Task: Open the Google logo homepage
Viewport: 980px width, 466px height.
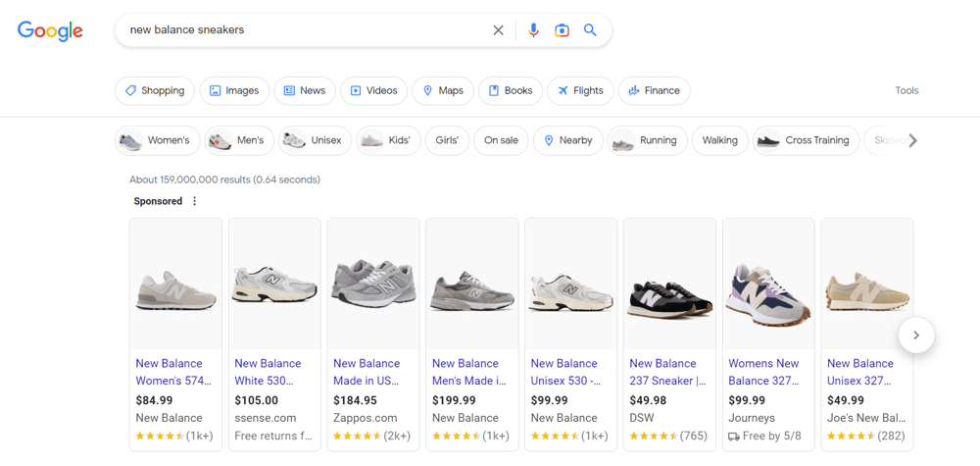Action: [50, 30]
